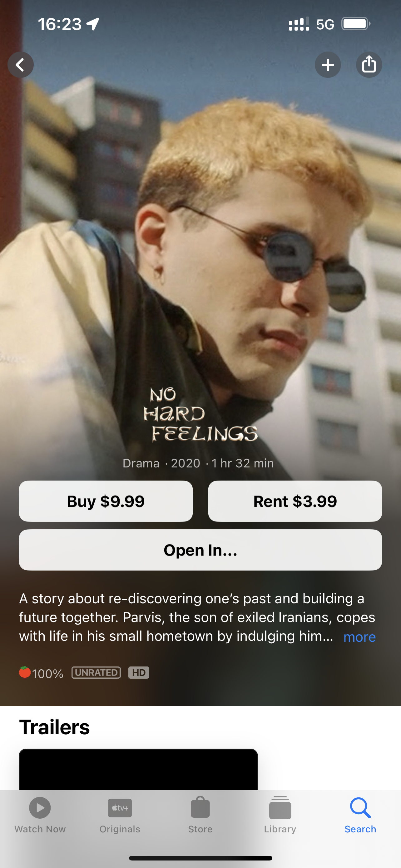Tap the battery indicator in status bar
The width and height of the screenshot is (401, 868).
point(356,24)
